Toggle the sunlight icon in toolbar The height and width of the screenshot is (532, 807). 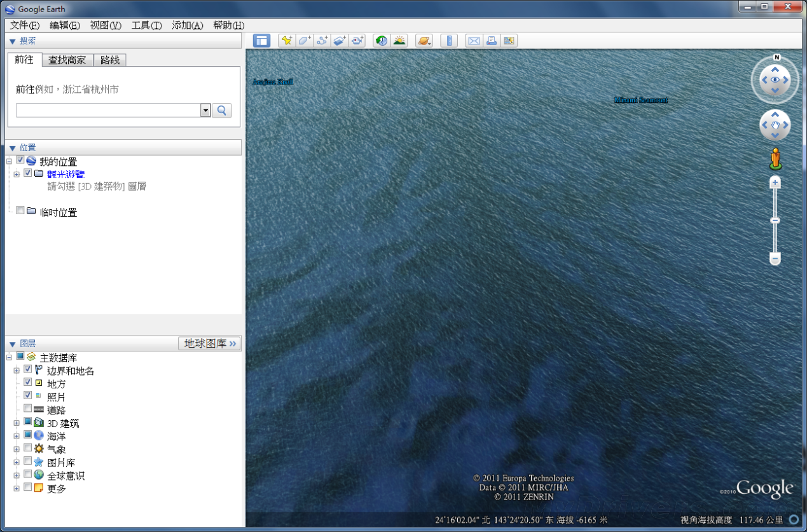click(399, 41)
